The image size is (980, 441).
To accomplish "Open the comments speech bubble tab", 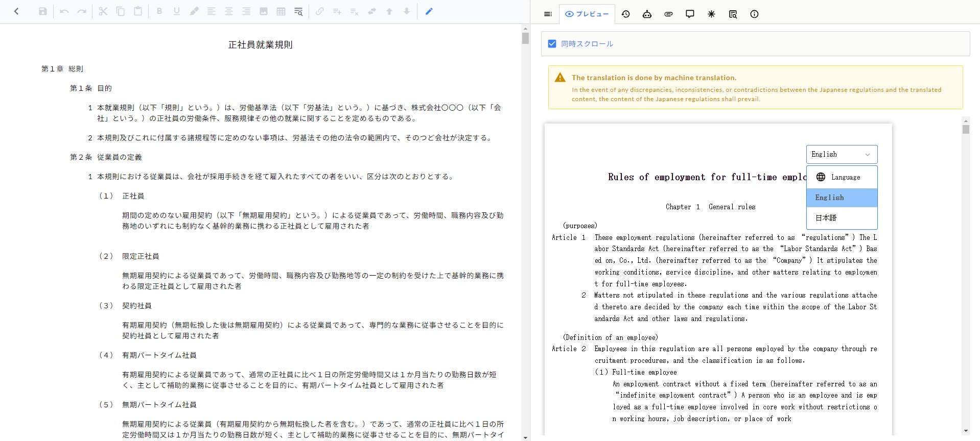I will [690, 14].
